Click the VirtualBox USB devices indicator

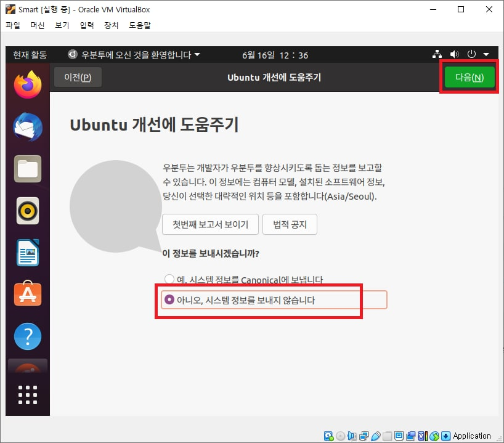tap(375, 436)
